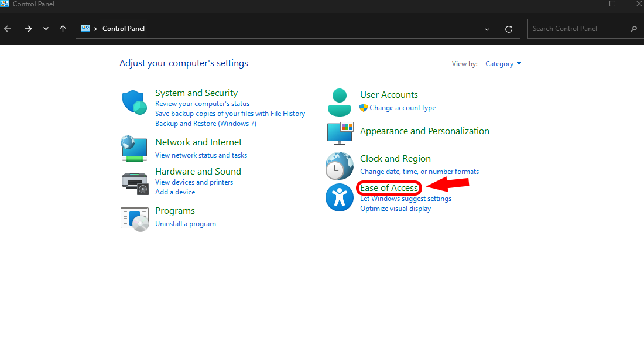The height and width of the screenshot is (362, 644).
Task: Click the Clock and Region globe icon
Action: pyautogui.click(x=340, y=166)
